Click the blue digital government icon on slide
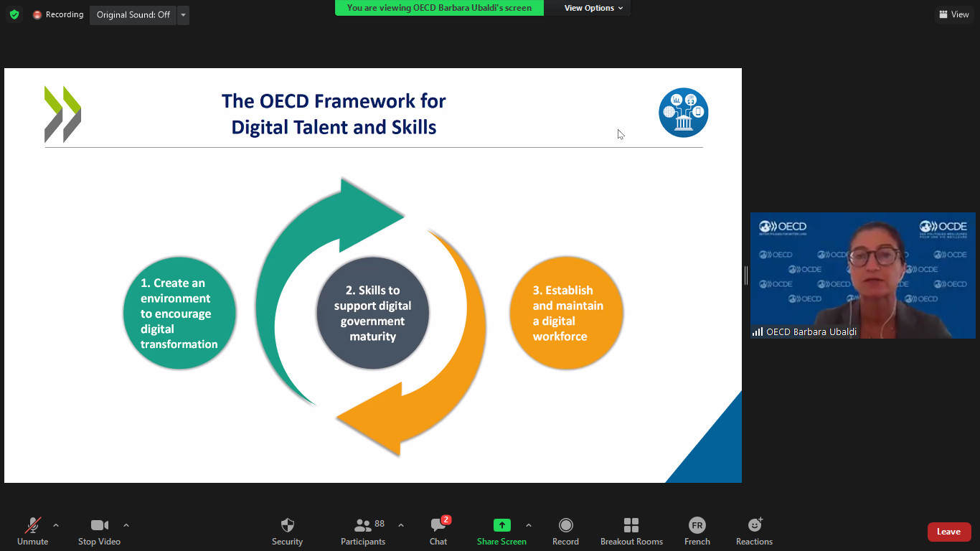Viewport: 980px width, 551px height. (x=684, y=113)
